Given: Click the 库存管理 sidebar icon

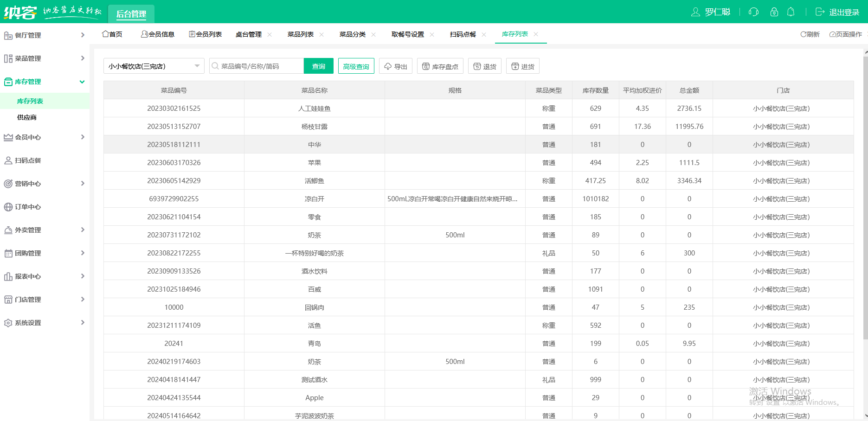Looking at the screenshot, I should (8, 82).
